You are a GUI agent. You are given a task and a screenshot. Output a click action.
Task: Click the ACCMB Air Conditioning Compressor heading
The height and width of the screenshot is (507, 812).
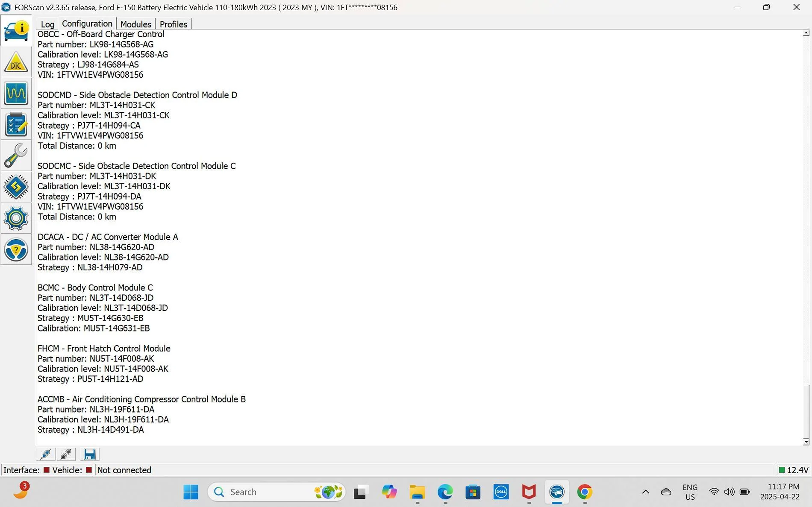141,399
